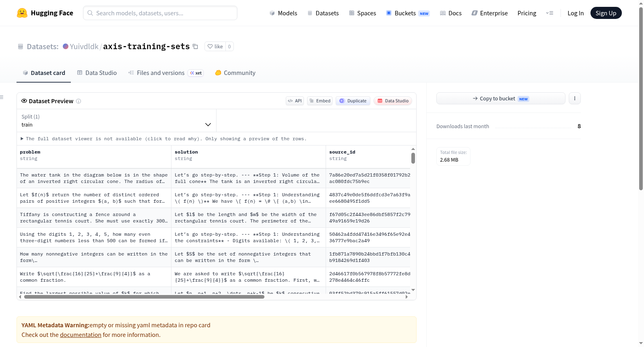The image size is (644, 347).
Task: Expand the full dataset viewer notice
Action: coord(163,139)
